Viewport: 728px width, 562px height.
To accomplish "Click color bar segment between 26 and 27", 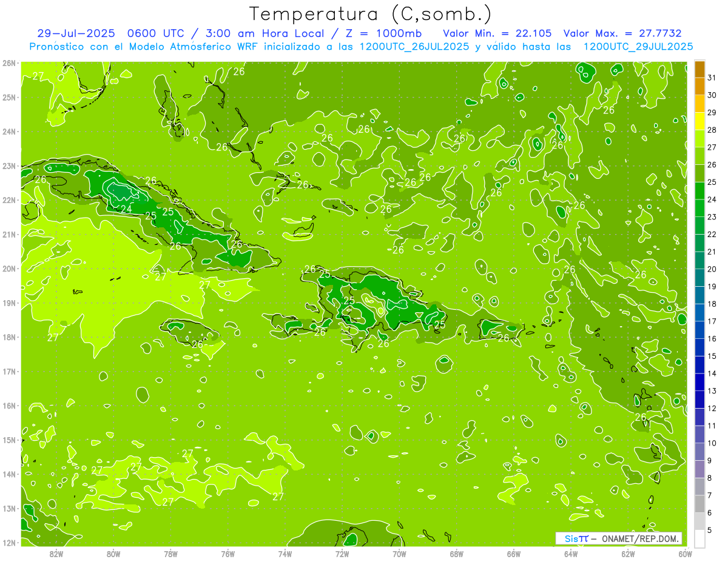I will point(699,156).
